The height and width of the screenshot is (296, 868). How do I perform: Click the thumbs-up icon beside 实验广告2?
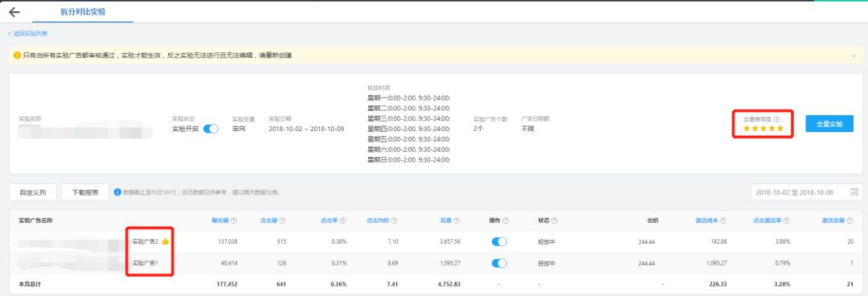165,241
